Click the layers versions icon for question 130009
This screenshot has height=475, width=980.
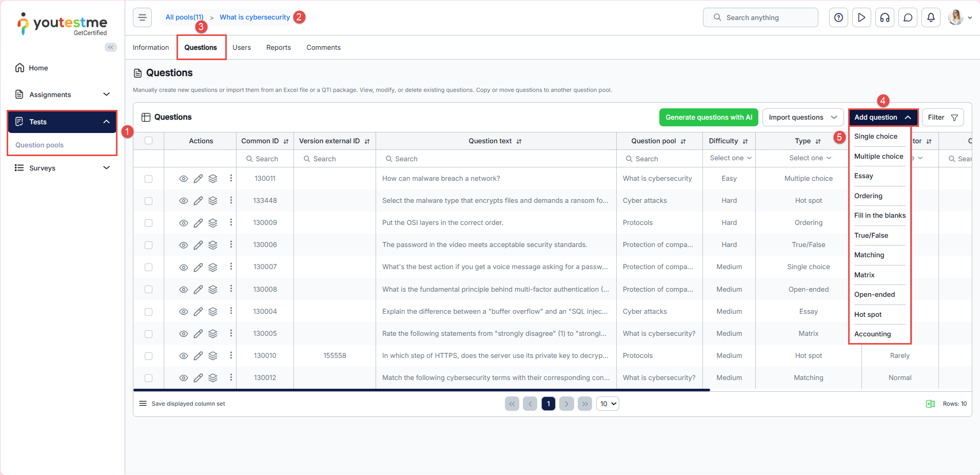point(213,223)
